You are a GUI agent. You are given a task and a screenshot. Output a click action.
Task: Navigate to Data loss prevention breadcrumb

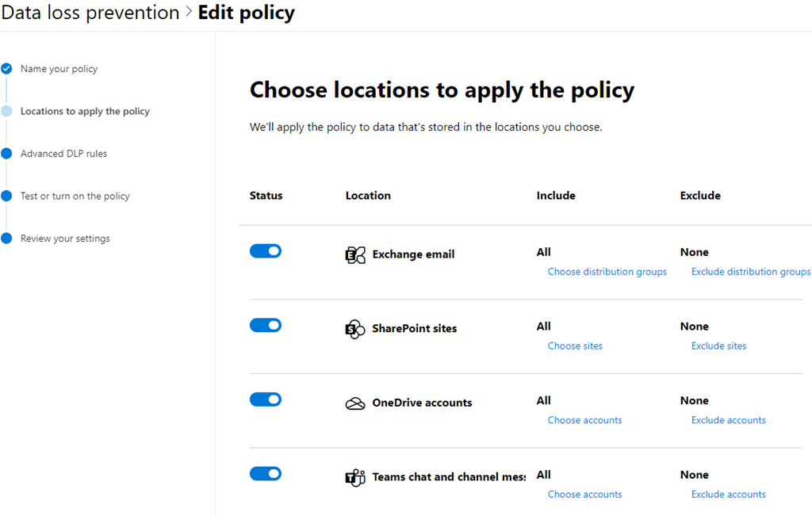coord(90,13)
